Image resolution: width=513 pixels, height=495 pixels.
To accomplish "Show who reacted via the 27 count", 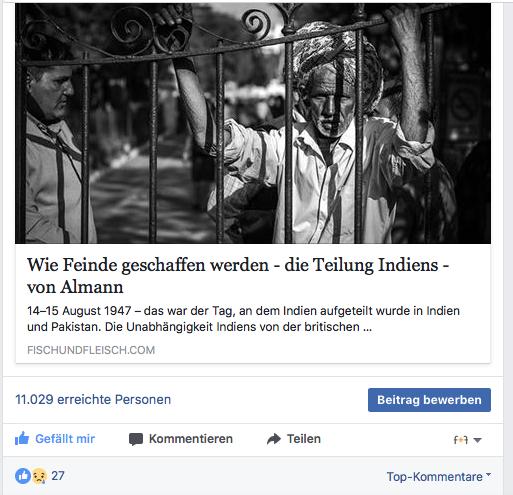I will pos(58,476).
